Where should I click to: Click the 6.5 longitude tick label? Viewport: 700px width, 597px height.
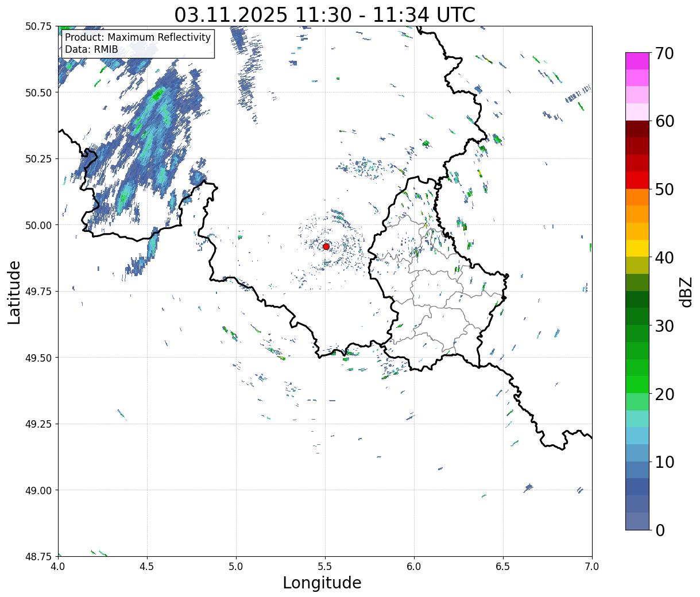503,566
